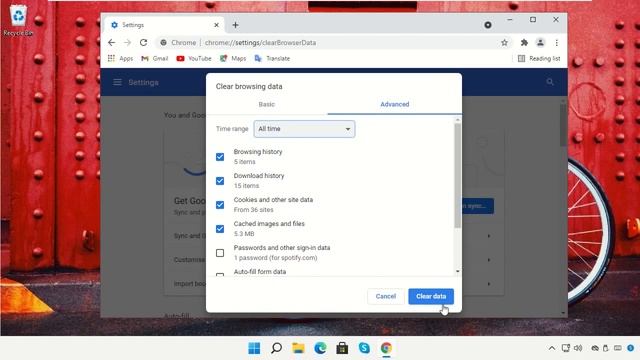Click the site info Chrome icon in the address bar
Screen dimensions: 640x360
pos(163,42)
